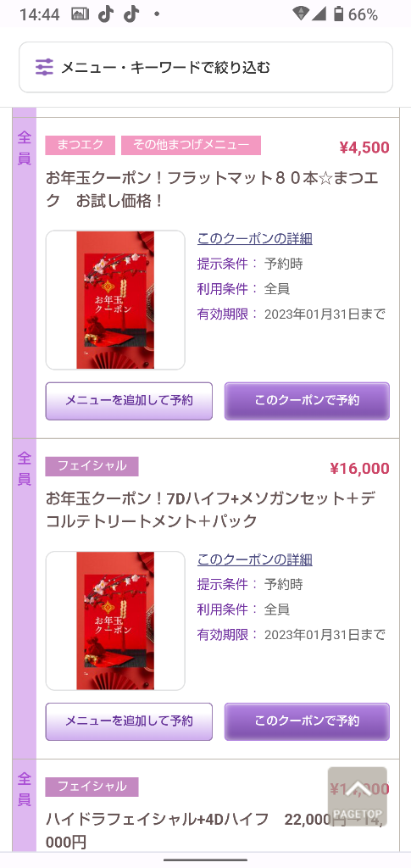Open second TikTok notification icon in status bar
This screenshot has height=868, width=411.
131,14
